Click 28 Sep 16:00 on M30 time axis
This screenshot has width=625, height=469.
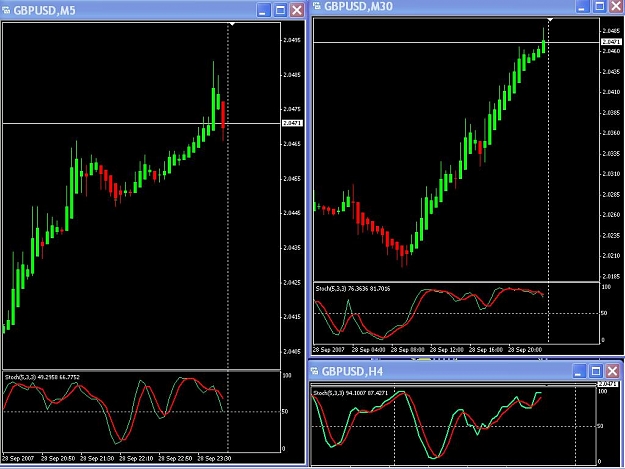pyautogui.click(x=485, y=349)
